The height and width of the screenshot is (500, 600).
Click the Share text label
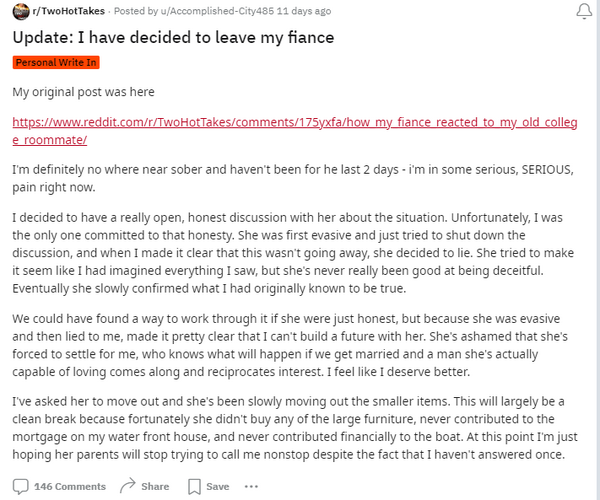click(155, 487)
